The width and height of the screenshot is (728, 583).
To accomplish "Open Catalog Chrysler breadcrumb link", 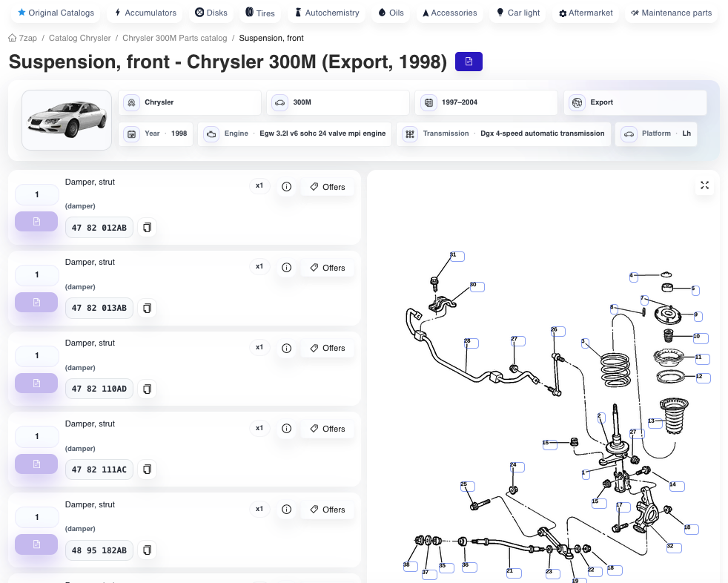I will click(x=80, y=38).
